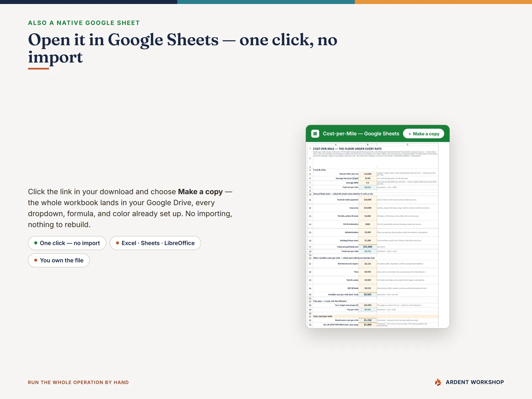Screen dimensions: 532x399
Task: Select the 'Maintenance & repairs' value $0.150
Action: click(367, 264)
